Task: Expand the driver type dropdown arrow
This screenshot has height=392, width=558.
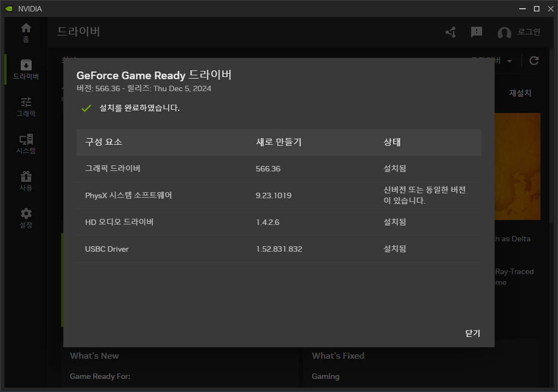Action: [x=509, y=61]
